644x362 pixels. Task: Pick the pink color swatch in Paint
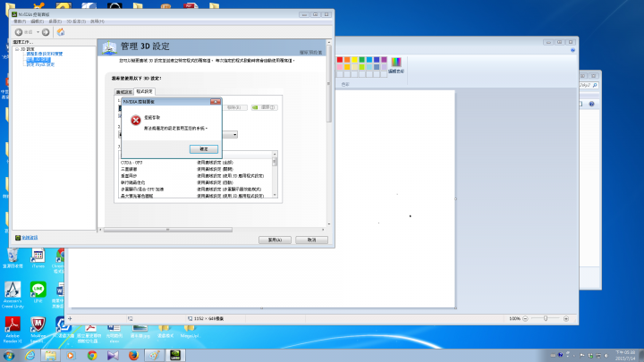(x=340, y=67)
